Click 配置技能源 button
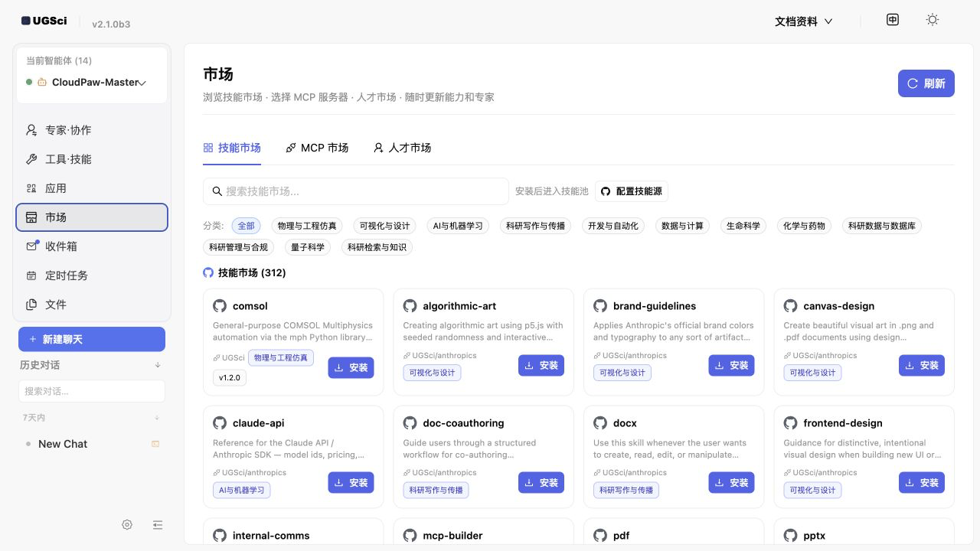 [x=632, y=191]
